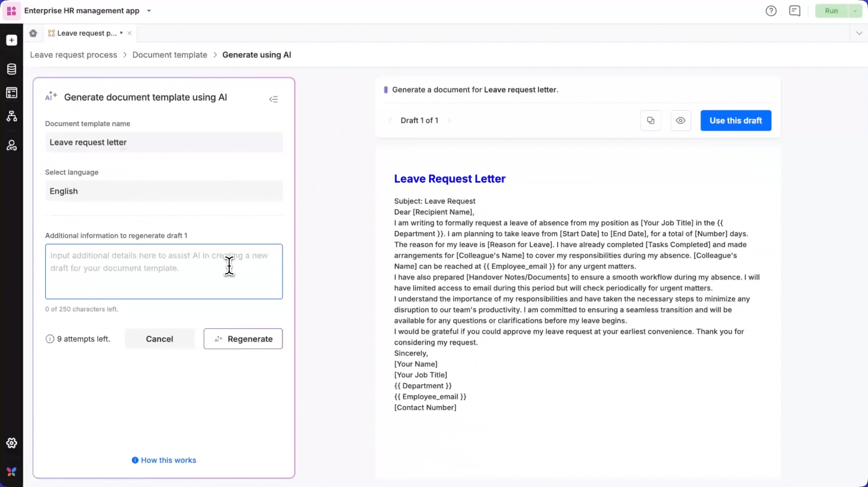Close the Leave request p... tab
This screenshot has height=487, width=868.
pyautogui.click(x=129, y=33)
